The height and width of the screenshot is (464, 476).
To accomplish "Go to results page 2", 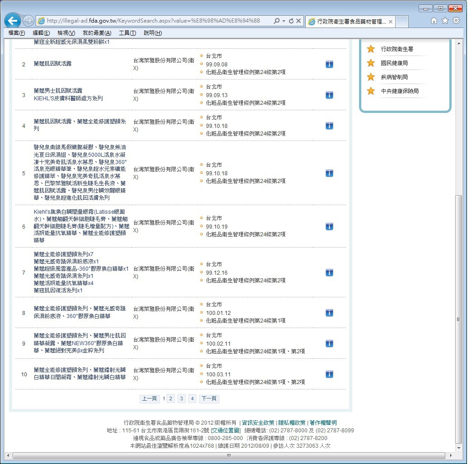I will (x=171, y=398).
